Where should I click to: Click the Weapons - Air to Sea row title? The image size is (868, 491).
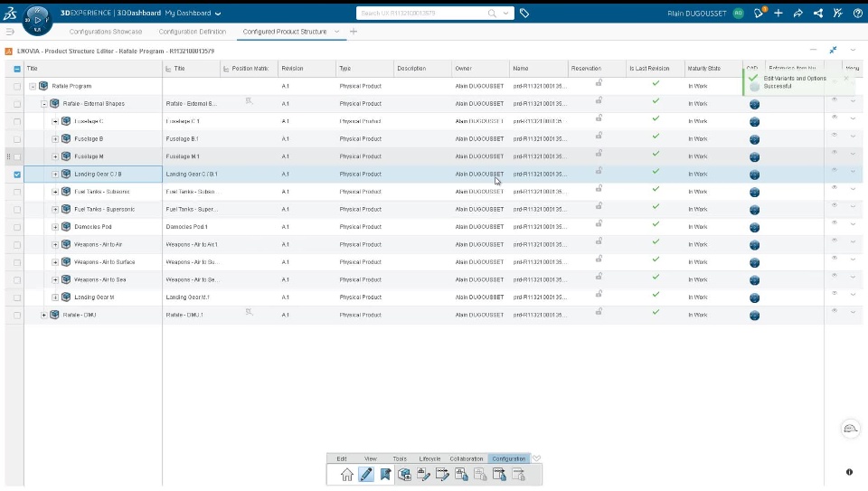pos(100,279)
